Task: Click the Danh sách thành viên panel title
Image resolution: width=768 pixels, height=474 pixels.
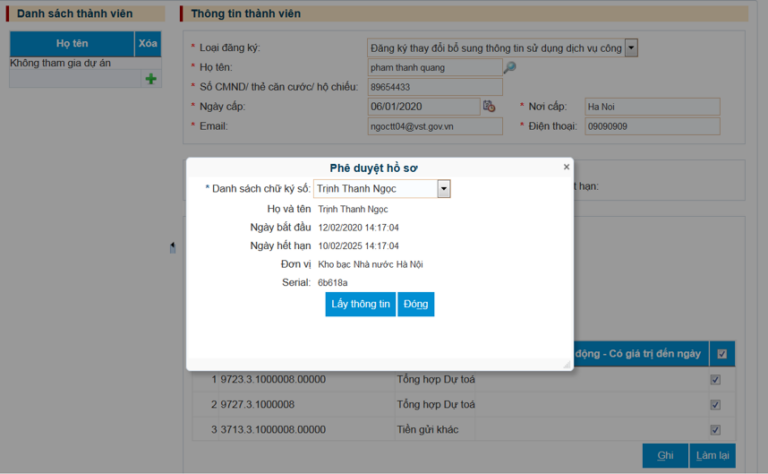Action: point(74,14)
